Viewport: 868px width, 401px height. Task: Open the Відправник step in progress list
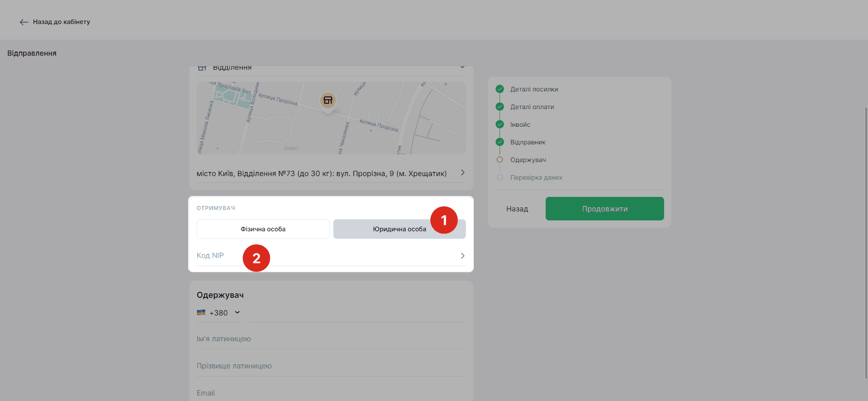click(528, 142)
